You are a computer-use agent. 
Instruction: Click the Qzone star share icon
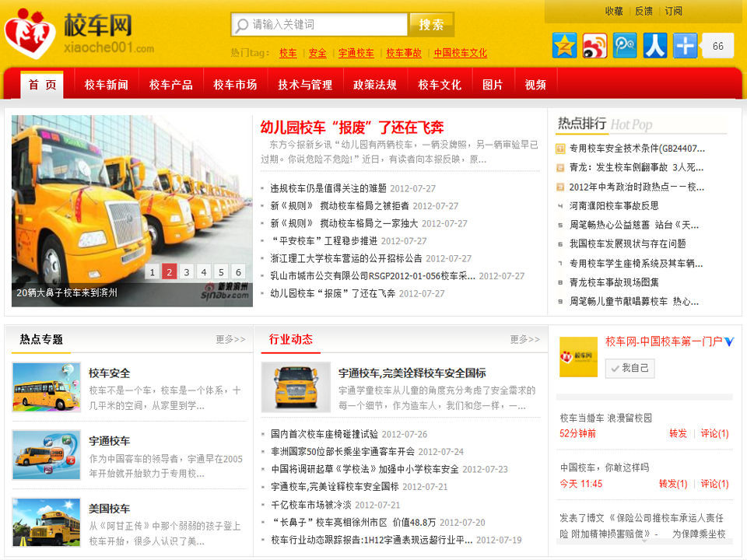click(x=565, y=46)
